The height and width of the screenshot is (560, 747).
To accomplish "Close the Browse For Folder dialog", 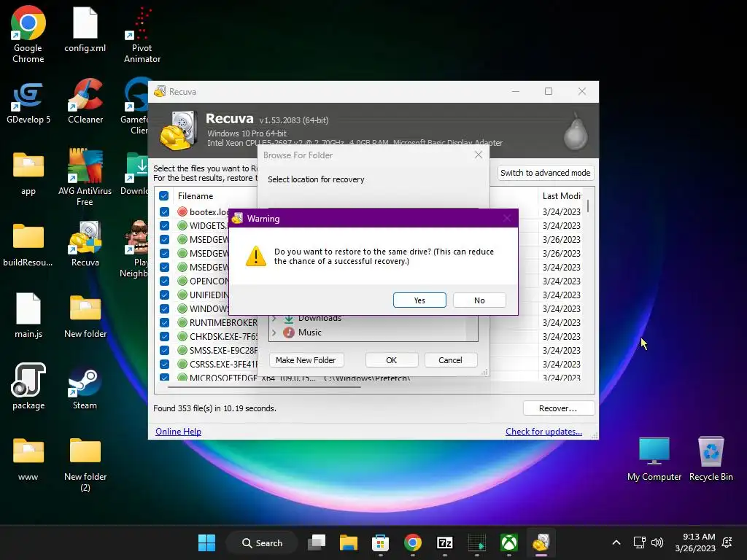I will click(x=479, y=155).
